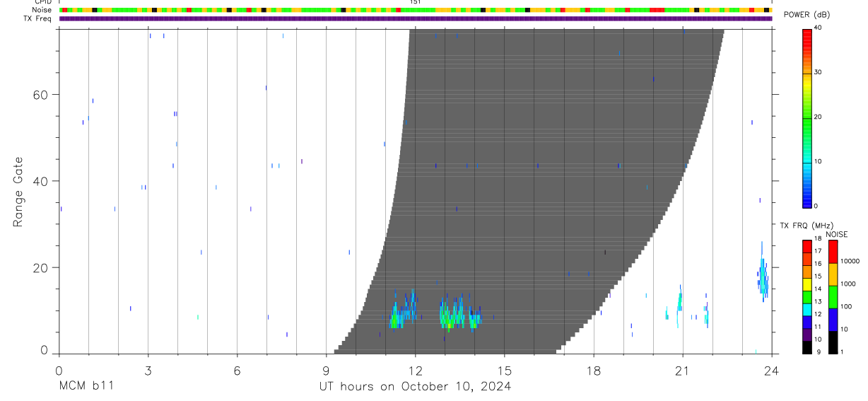Click the 40 label on the power color bar

click(818, 28)
